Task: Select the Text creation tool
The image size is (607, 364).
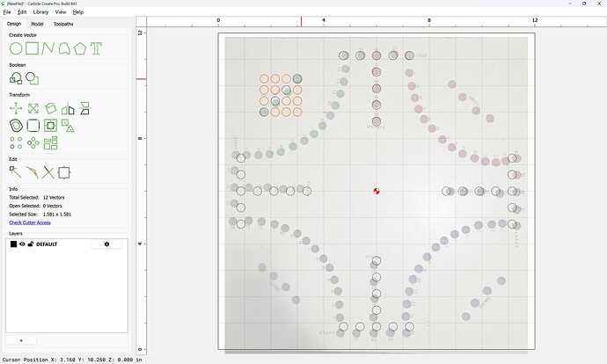Action: click(x=96, y=48)
